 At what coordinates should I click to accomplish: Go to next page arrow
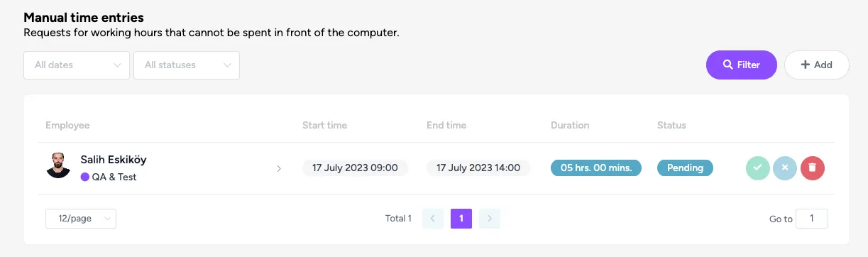point(490,218)
